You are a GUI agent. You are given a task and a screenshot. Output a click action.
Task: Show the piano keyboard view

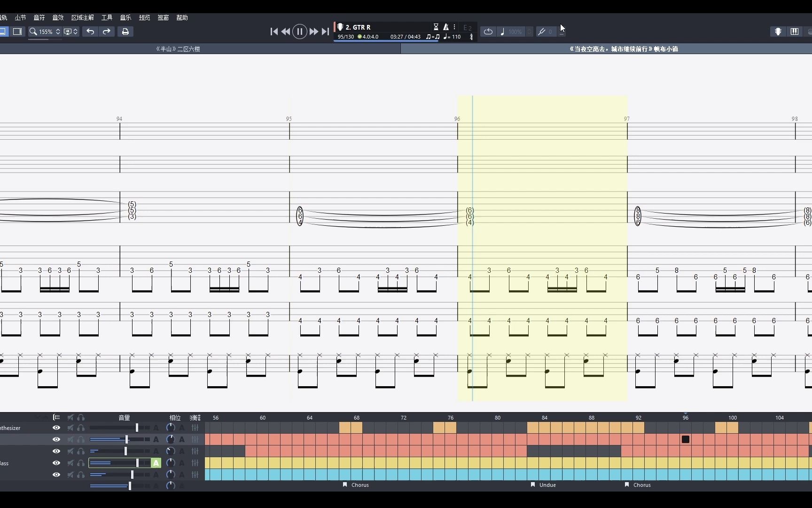(795, 32)
